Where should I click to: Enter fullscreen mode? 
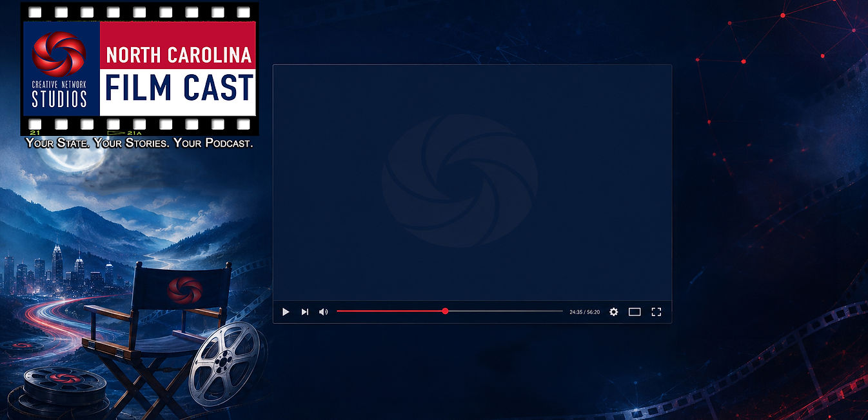[x=656, y=312]
